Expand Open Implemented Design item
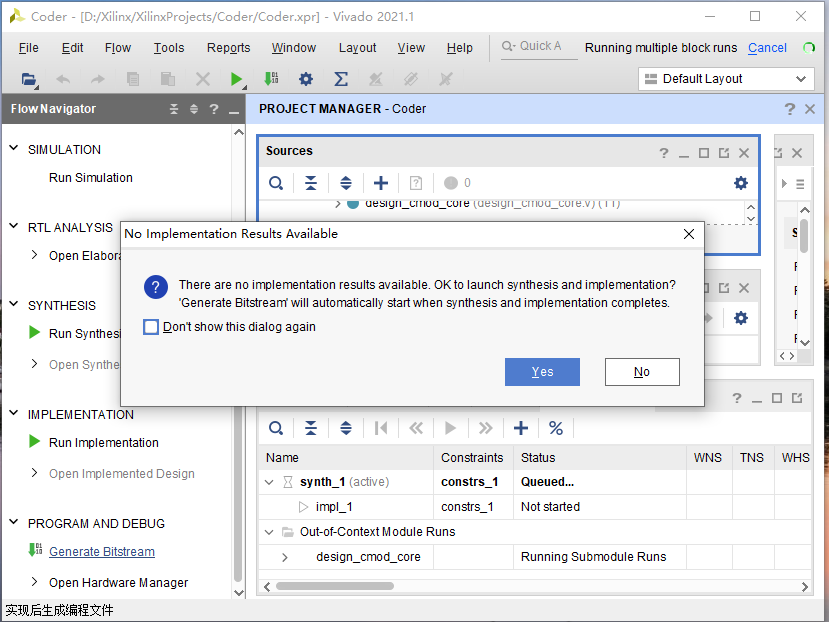Viewport: 829px width, 622px height. coord(34,473)
